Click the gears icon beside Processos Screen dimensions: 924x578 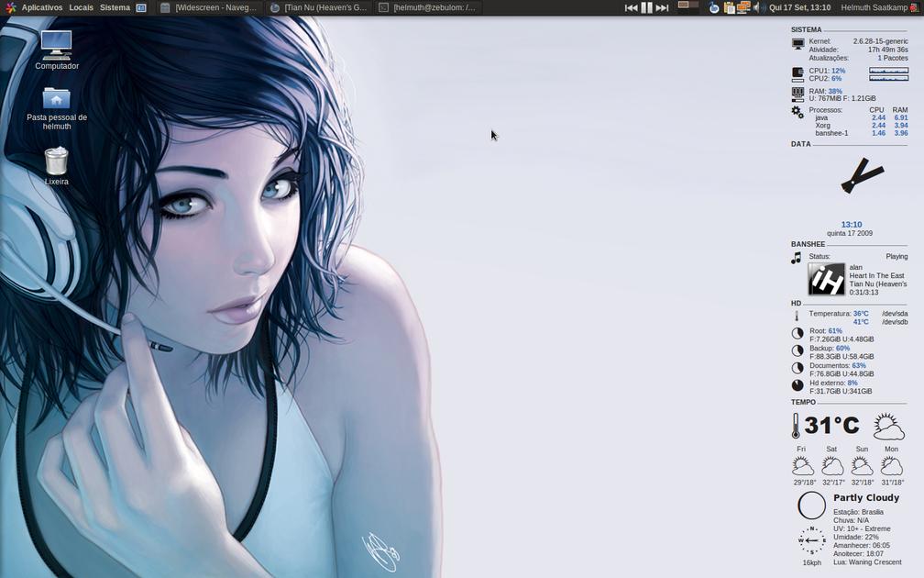point(797,112)
